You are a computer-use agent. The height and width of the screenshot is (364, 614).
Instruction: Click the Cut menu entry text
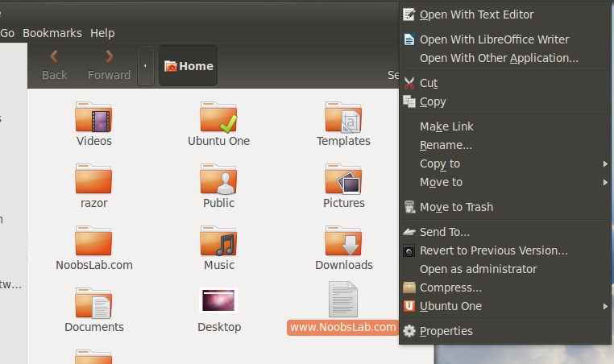[x=429, y=83]
